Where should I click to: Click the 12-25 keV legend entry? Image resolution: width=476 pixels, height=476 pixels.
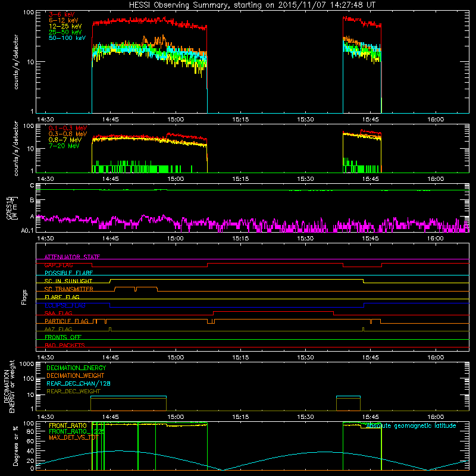(x=65, y=26)
